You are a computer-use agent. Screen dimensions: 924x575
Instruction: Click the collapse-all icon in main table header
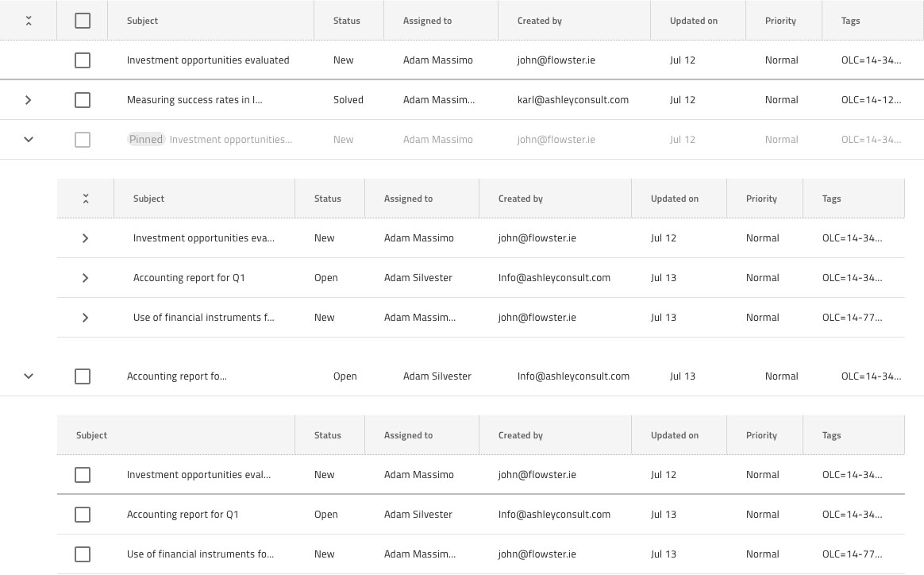pyautogui.click(x=29, y=21)
